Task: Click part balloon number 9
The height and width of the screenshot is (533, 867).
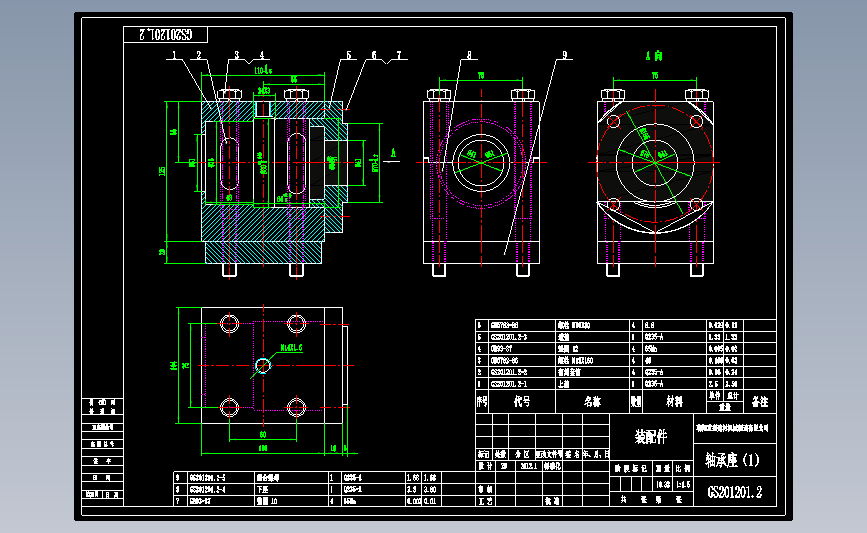Action: (565, 55)
